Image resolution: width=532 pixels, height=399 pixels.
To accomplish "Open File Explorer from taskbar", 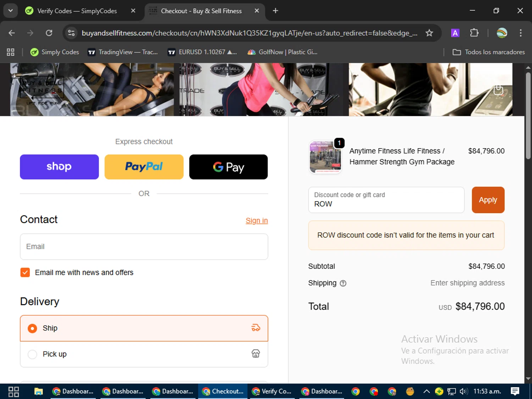I will tap(38, 392).
